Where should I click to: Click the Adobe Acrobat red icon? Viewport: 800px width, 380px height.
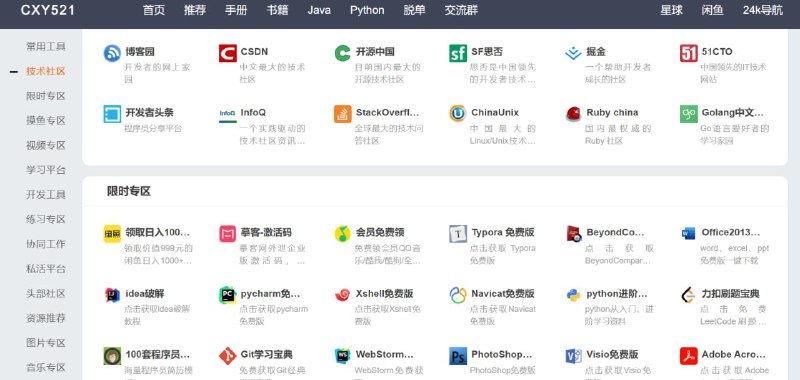(689, 356)
